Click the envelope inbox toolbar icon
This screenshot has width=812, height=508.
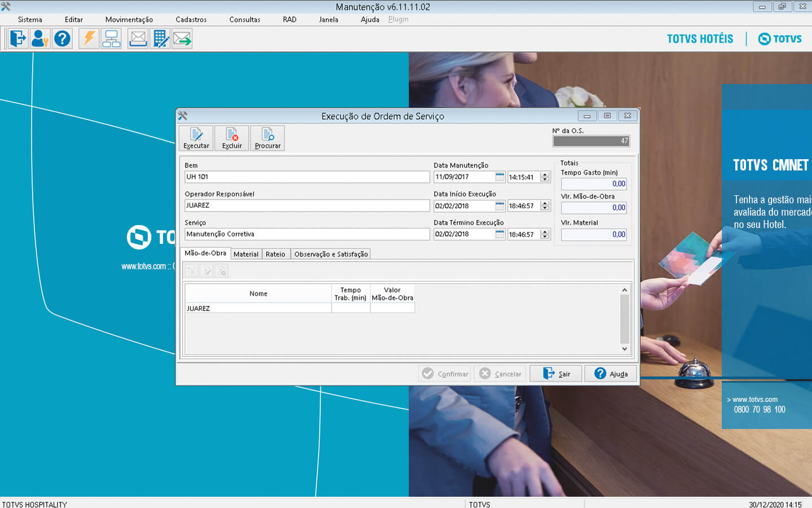[x=138, y=39]
